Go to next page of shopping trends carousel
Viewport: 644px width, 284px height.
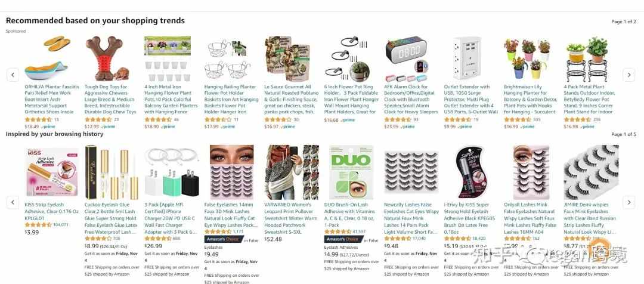click(628, 75)
